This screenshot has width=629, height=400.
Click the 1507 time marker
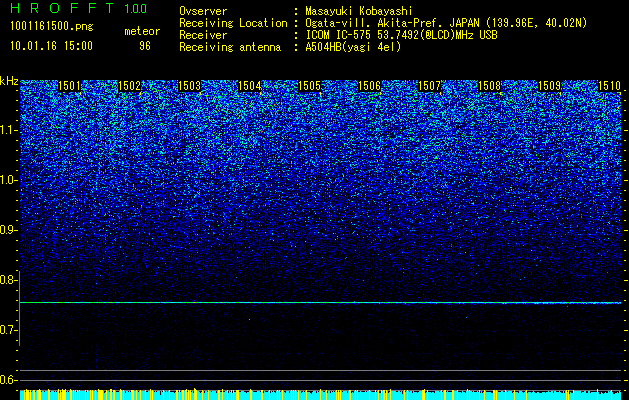click(x=430, y=86)
